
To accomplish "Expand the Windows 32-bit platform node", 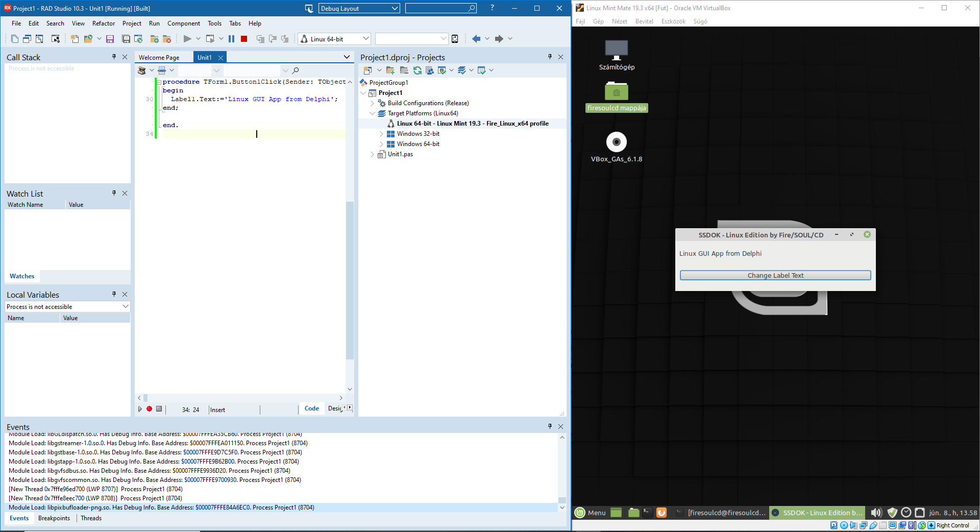I will 381,134.
